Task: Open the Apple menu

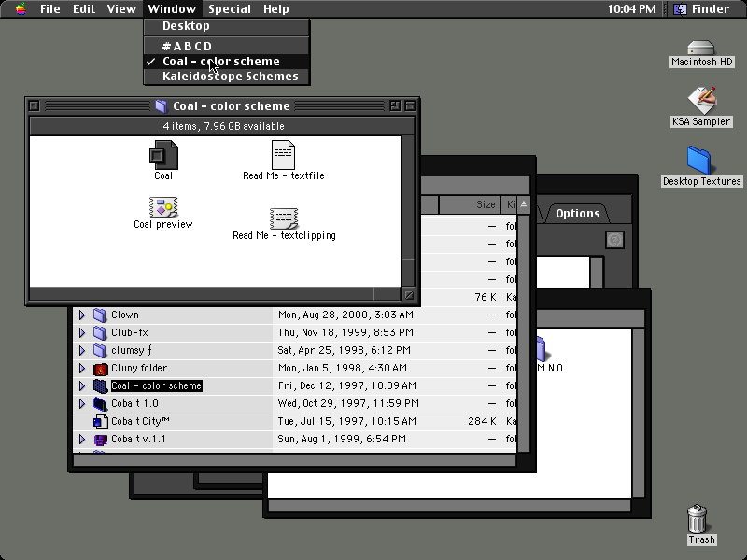Action: [x=21, y=8]
